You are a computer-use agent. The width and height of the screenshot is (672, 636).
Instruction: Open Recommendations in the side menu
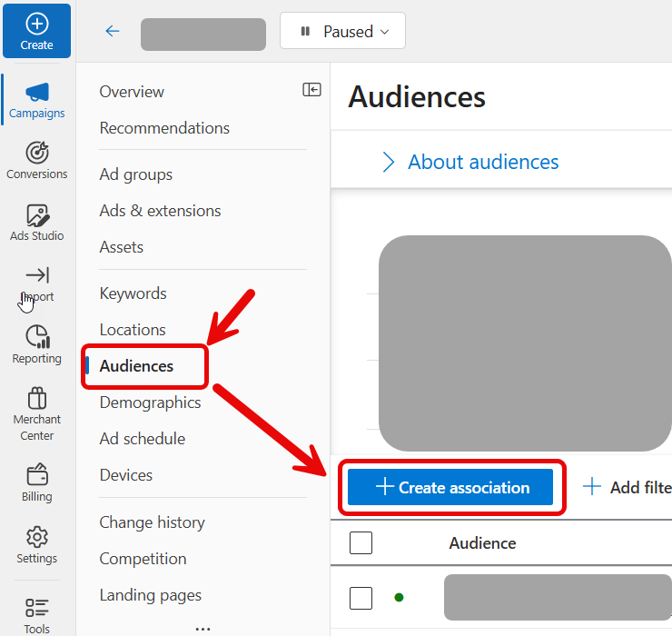(x=164, y=128)
